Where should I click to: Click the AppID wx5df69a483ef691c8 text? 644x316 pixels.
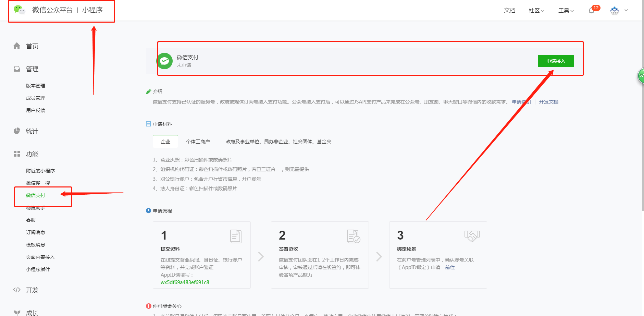point(185,282)
